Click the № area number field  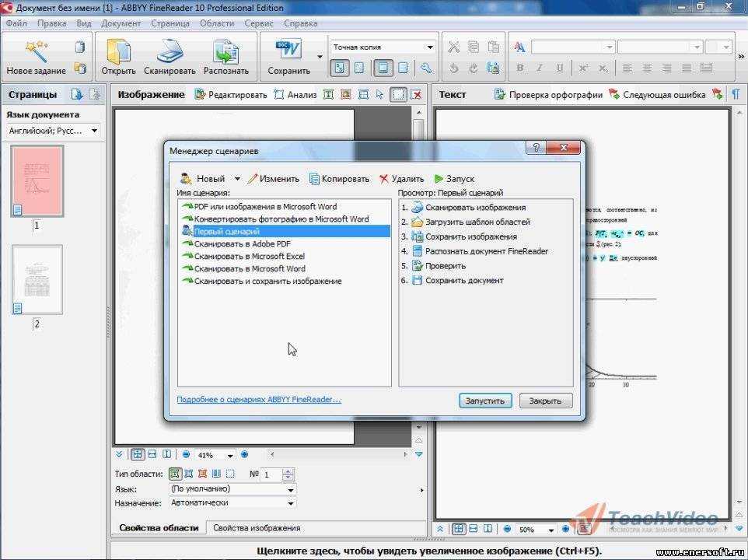click(273, 474)
